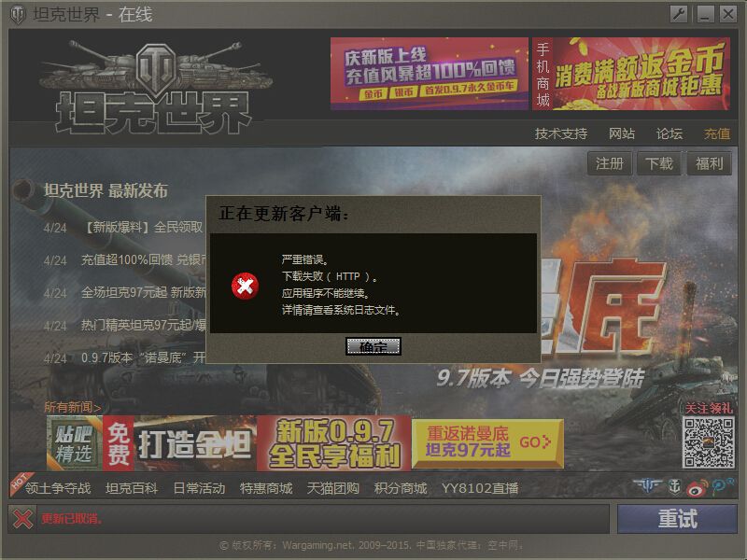Open 天猫团购 bottom link
747x560 pixels.
pos(333,488)
